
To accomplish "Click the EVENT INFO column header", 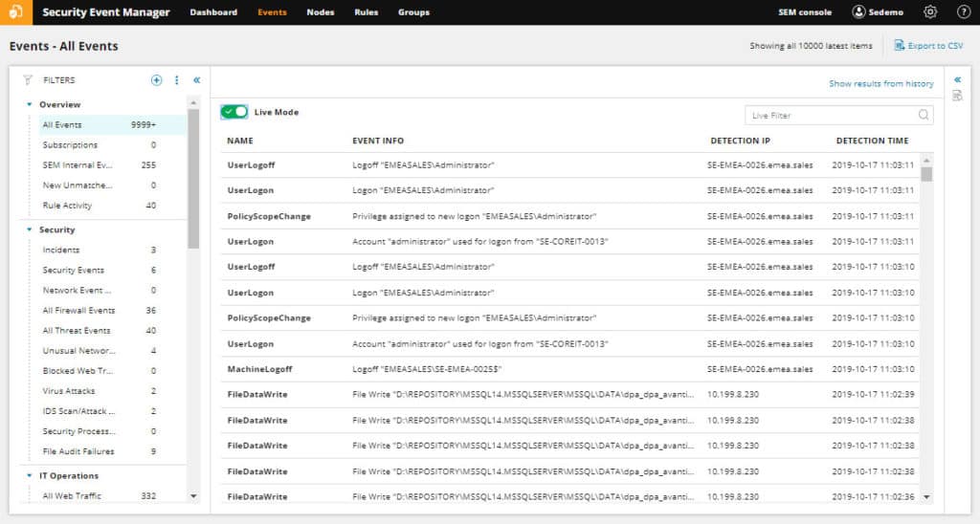I will click(378, 141).
